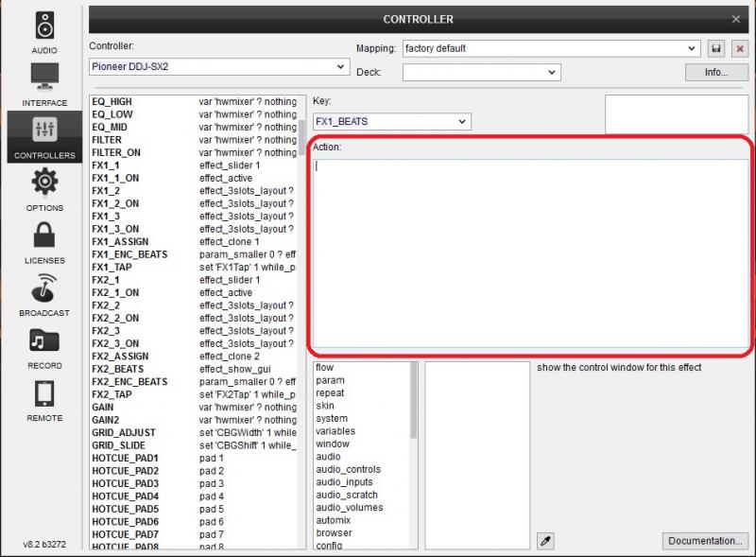Image resolution: width=756 pixels, height=557 pixels.
Task: Open the Documentation... button
Action: click(x=705, y=541)
